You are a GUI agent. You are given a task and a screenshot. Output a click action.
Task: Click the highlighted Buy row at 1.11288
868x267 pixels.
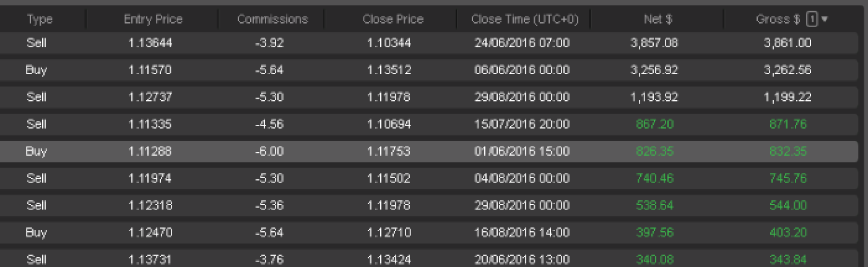point(428,151)
